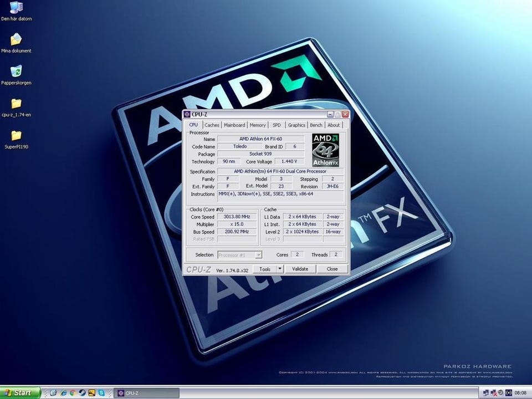The height and width of the screenshot is (399, 532).
Task: Go to the Bench tab
Action: tap(316, 125)
